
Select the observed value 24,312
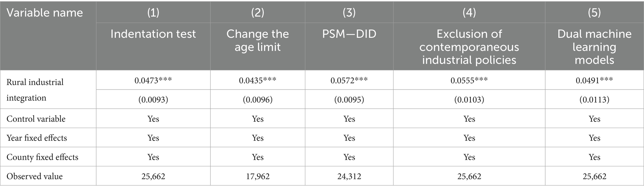click(x=349, y=176)
